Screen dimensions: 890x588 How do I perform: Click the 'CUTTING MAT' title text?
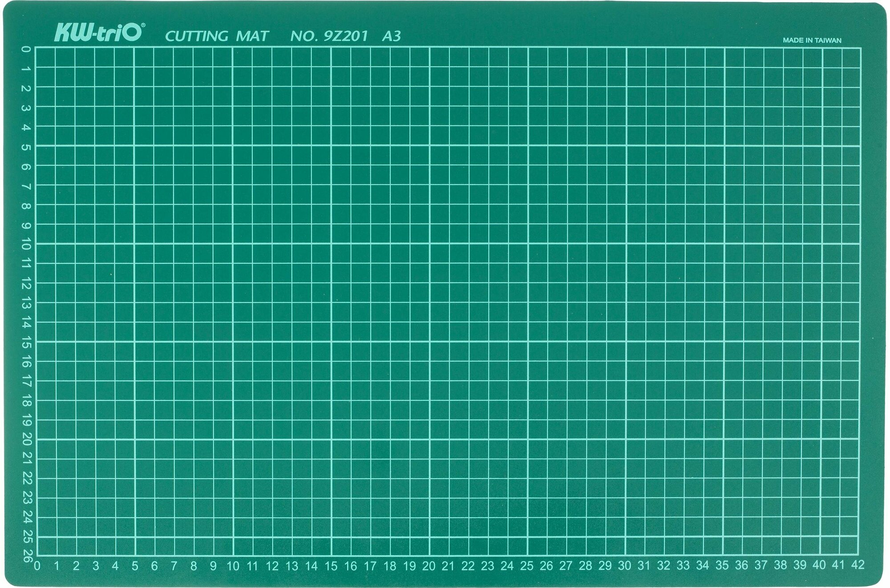(217, 36)
